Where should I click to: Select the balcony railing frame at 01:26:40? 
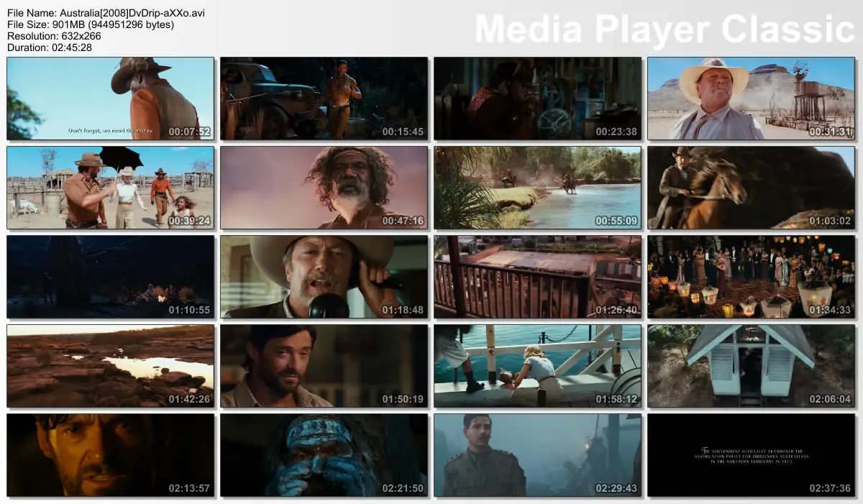point(537,277)
